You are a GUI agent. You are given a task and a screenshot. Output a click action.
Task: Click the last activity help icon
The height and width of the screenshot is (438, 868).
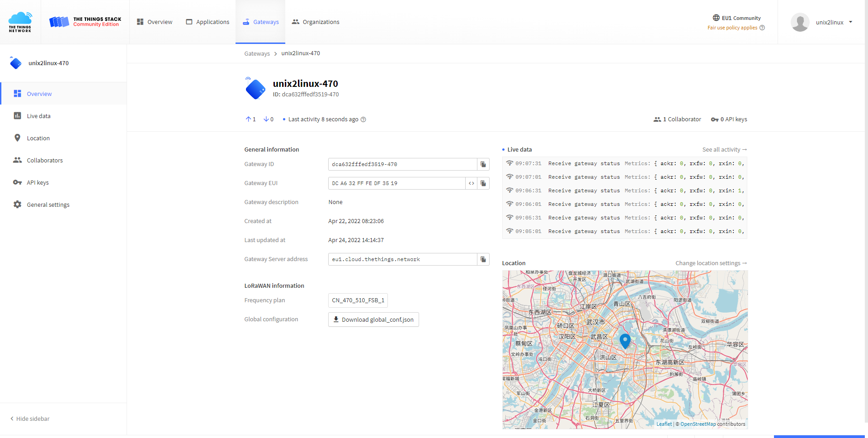tap(363, 119)
